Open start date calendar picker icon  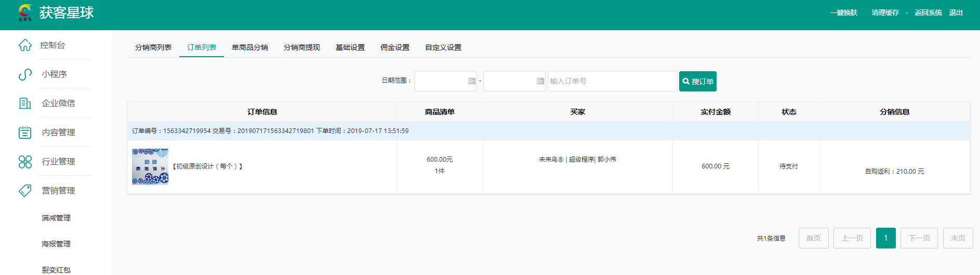(x=471, y=81)
